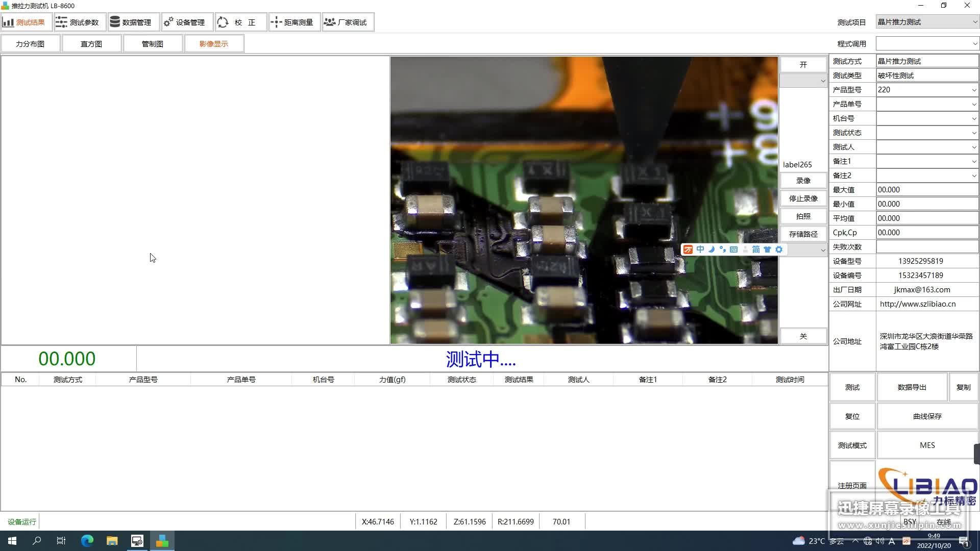The height and width of the screenshot is (551, 980).
Task: Switch to the 力分布图 tab
Action: pyautogui.click(x=30, y=44)
